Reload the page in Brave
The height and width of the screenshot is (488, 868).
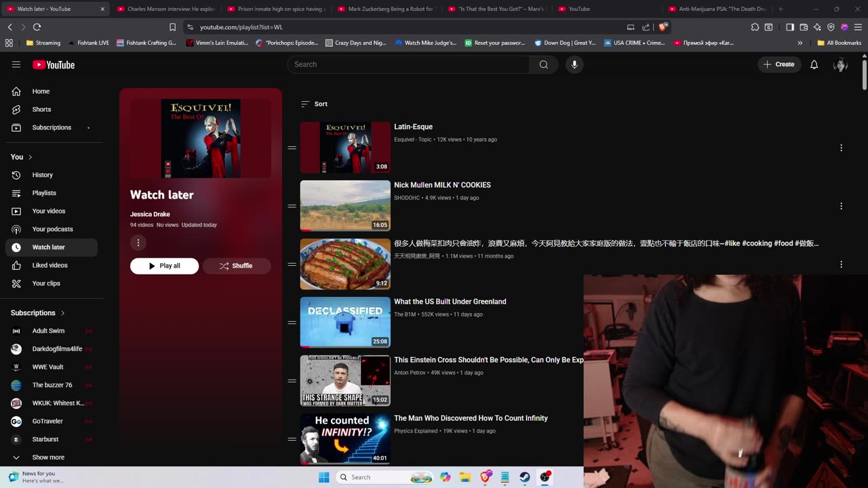pos(37,27)
